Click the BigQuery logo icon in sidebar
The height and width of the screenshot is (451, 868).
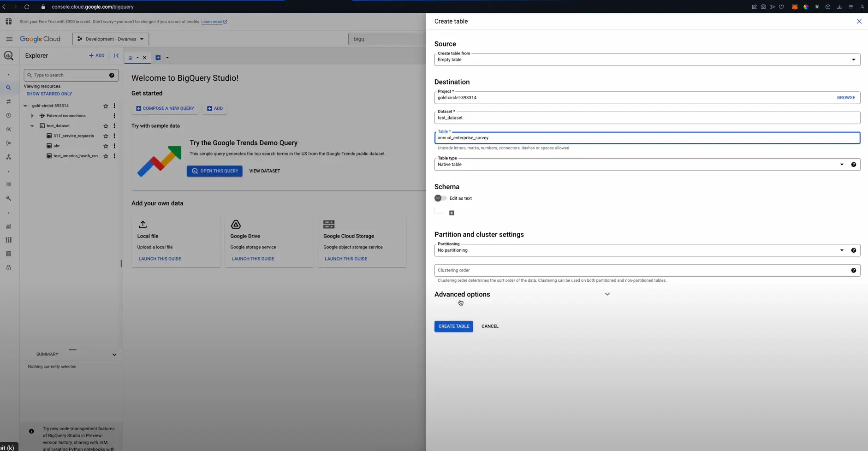8,56
